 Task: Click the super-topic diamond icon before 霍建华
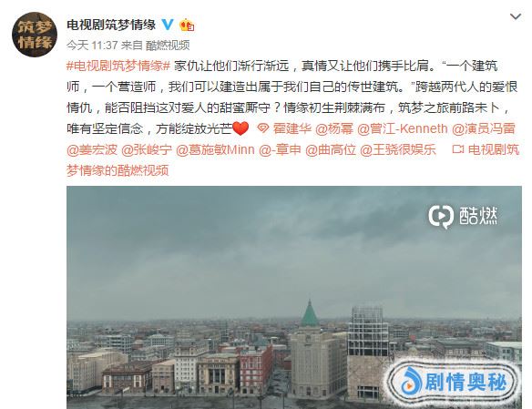click(x=263, y=128)
